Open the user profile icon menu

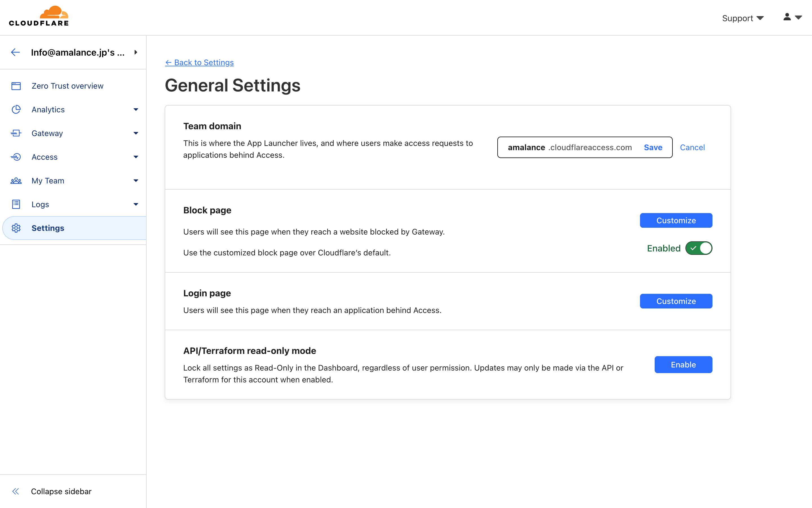pos(787,17)
